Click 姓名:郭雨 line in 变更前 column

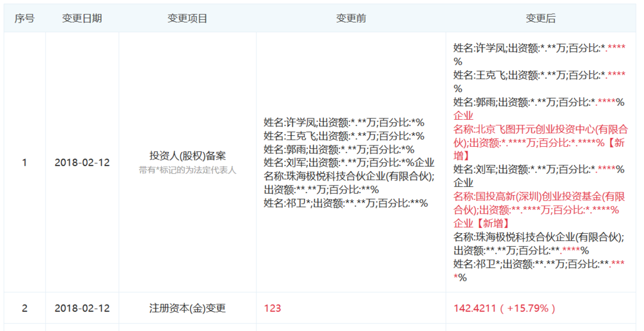tap(339, 149)
